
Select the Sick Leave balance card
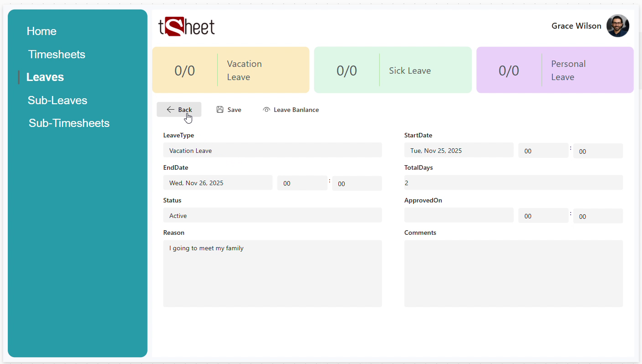point(392,70)
